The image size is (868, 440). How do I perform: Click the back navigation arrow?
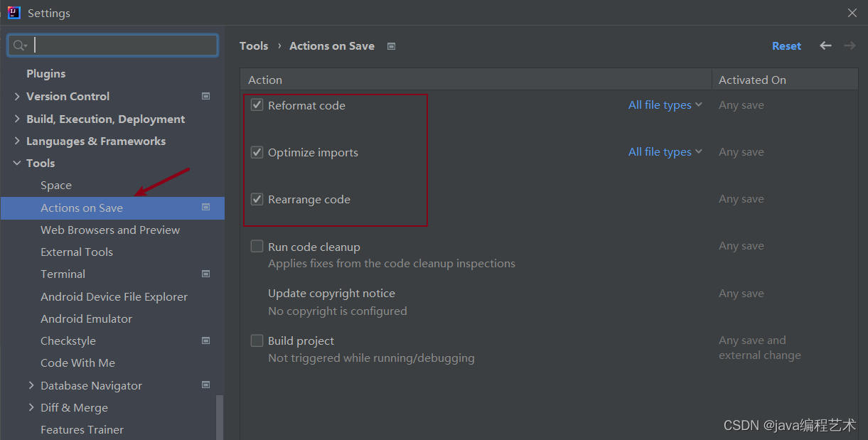coord(825,45)
